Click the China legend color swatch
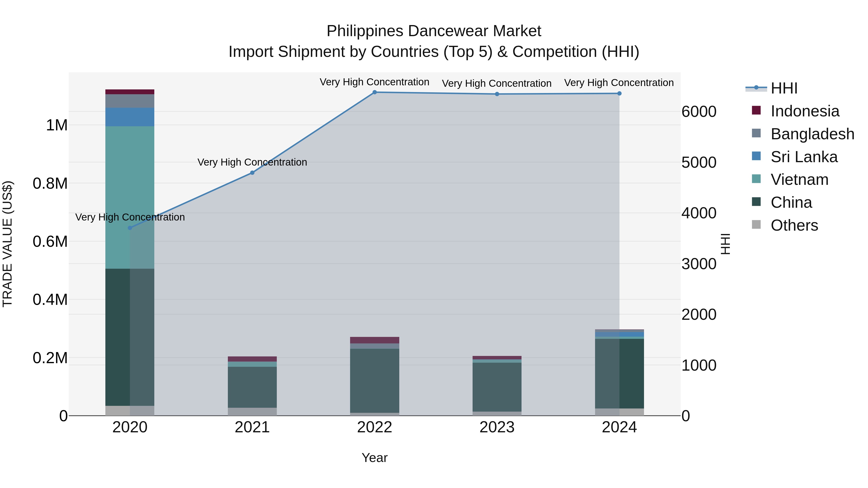The width and height of the screenshot is (868, 488). click(756, 201)
